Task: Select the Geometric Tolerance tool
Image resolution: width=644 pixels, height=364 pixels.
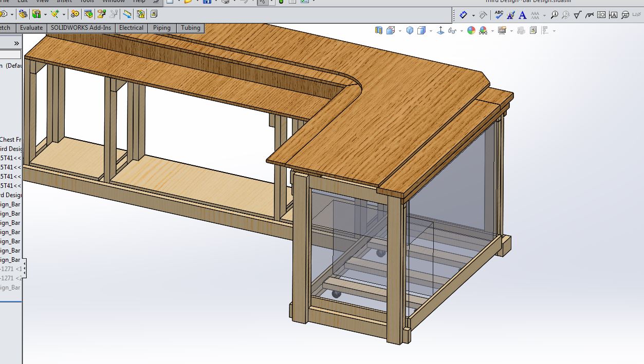Action: point(601,15)
